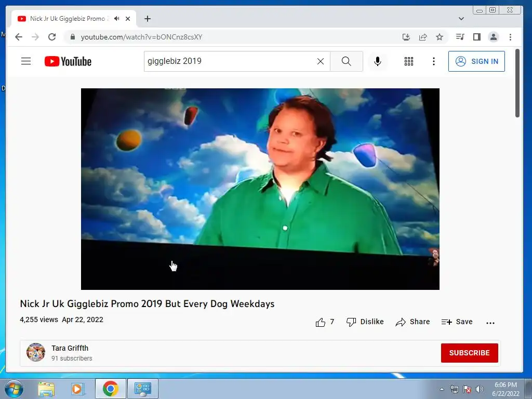
Task: Click the 91 subscribers text
Action: point(72,358)
